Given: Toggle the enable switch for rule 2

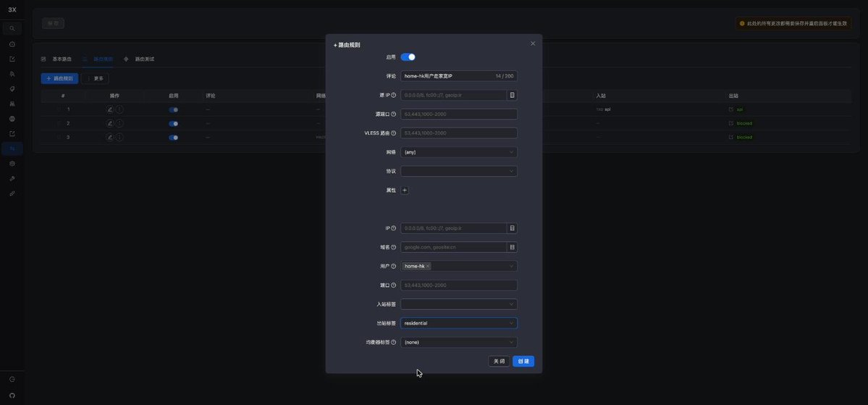Looking at the screenshot, I should [173, 124].
